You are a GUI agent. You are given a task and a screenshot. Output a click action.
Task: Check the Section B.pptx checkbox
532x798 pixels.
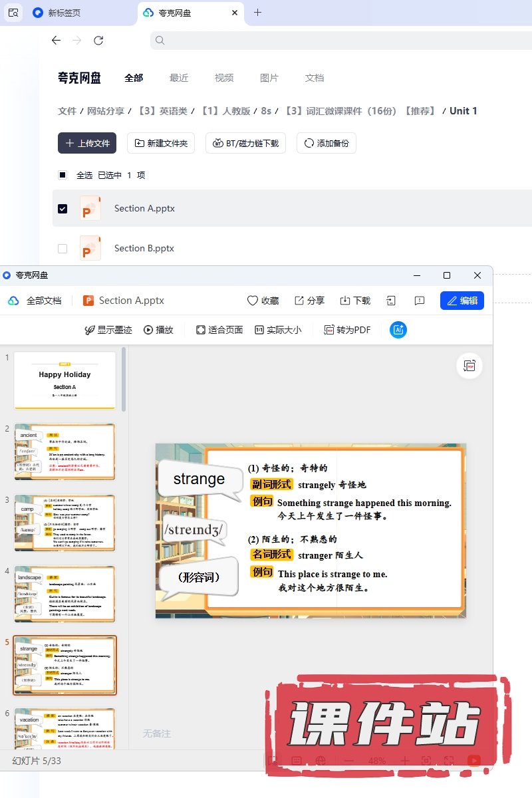click(63, 248)
